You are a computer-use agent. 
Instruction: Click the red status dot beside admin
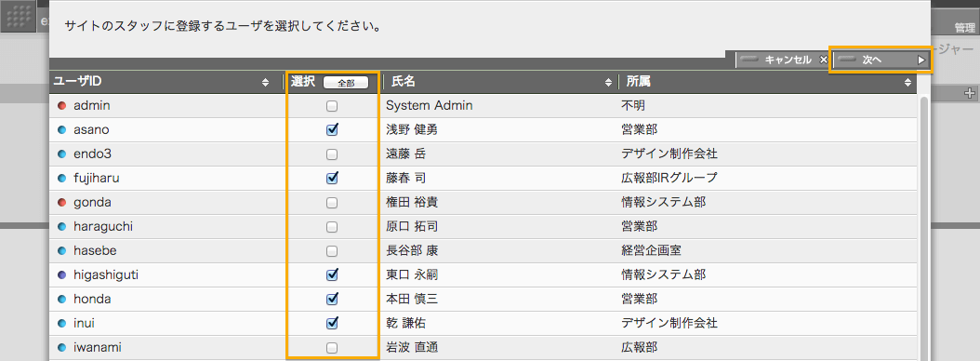62,106
